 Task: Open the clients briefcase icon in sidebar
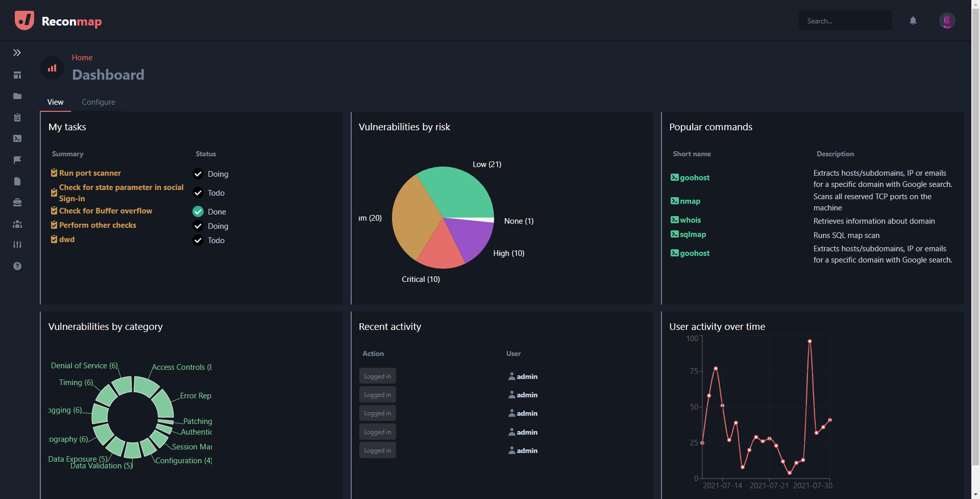(17, 202)
